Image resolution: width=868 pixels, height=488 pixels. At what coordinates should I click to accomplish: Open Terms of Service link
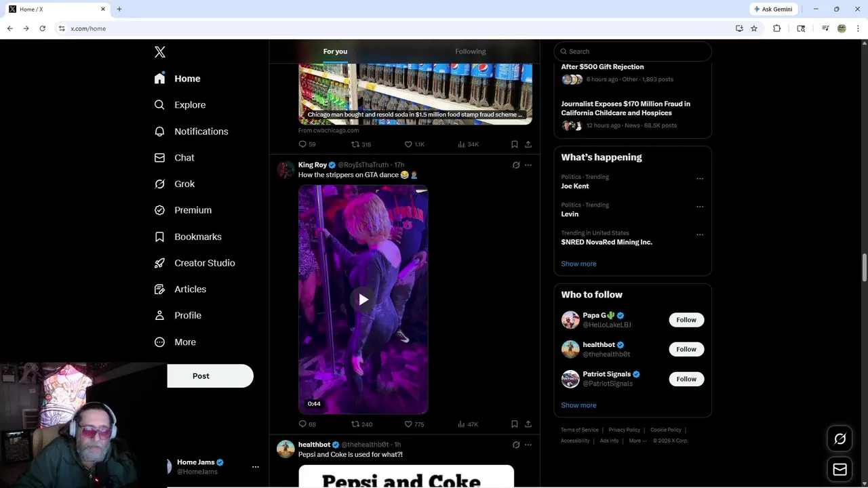[580, 430]
